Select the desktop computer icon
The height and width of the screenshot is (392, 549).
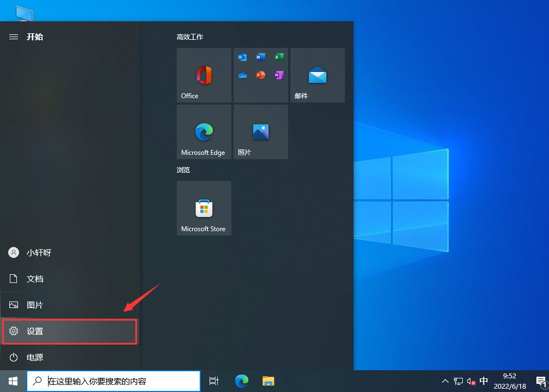[x=24, y=13]
